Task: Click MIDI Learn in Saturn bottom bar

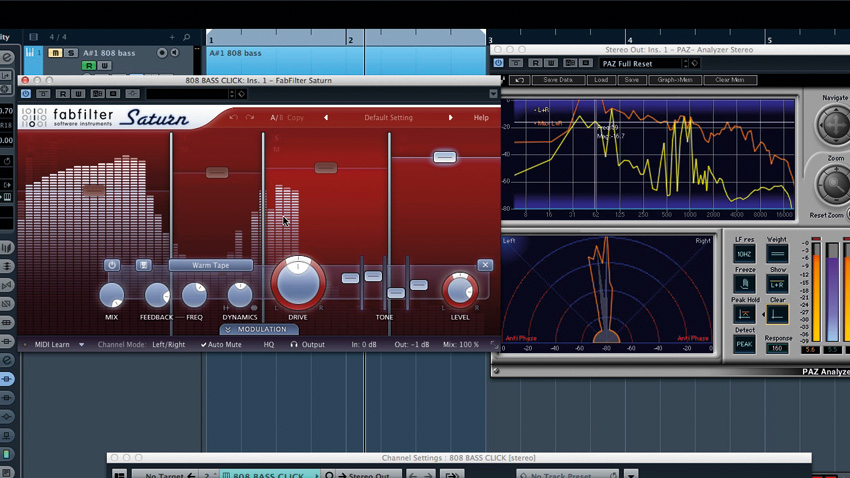Action: [x=52, y=345]
